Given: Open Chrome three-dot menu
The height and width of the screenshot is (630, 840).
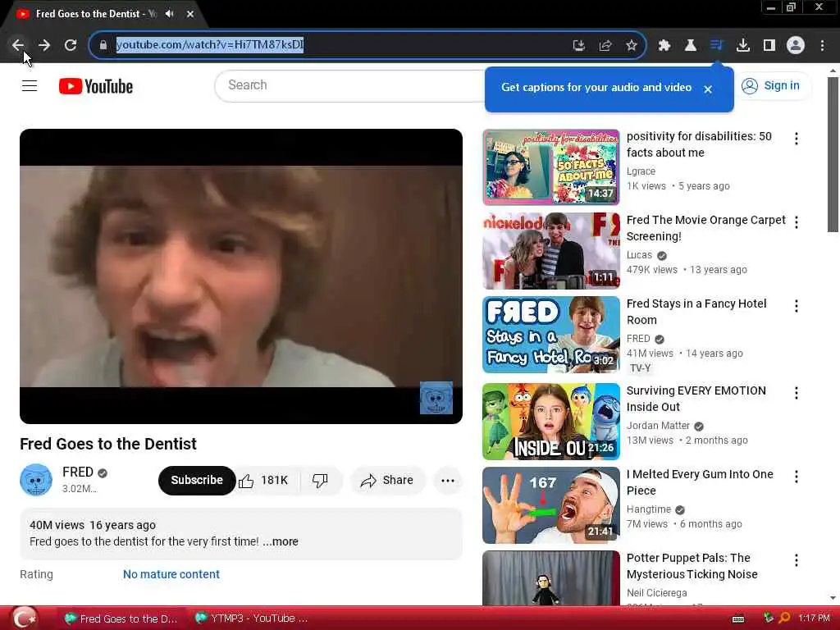Looking at the screenshot, I should click(x=822, y=46).
